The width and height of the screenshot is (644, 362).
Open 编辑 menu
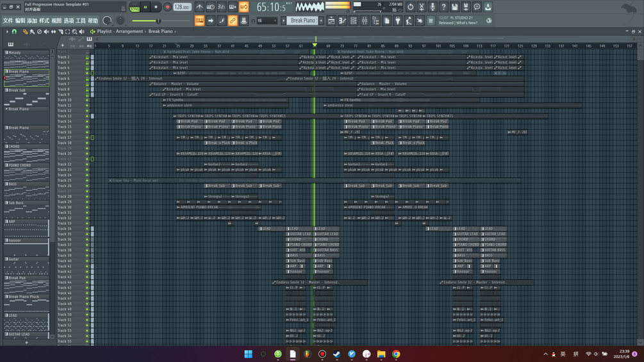coord(20,21)
